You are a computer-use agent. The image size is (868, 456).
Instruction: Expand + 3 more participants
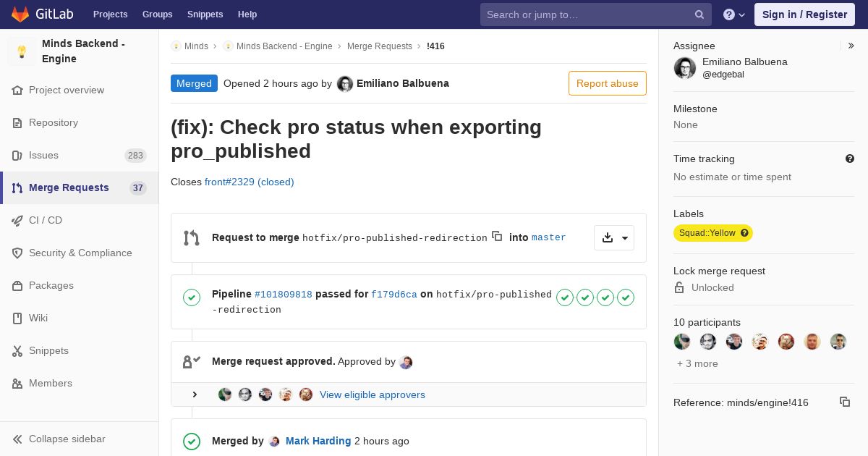pos(697,364)
